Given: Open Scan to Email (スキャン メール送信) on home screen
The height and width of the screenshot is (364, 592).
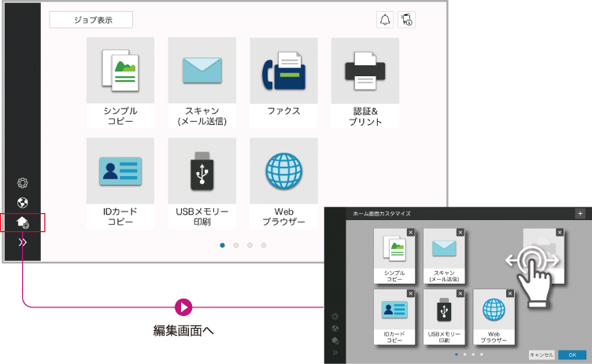Looking at the screenshot, I should click(202, 82).
